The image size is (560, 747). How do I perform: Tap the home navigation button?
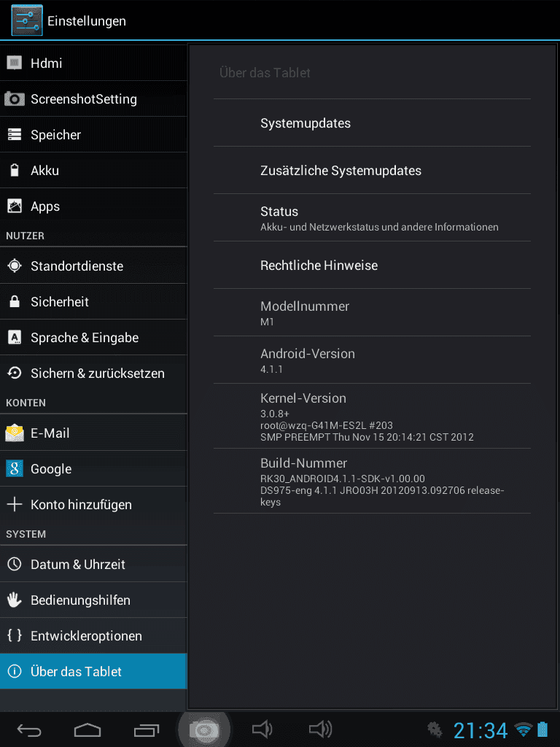(87, 729)
